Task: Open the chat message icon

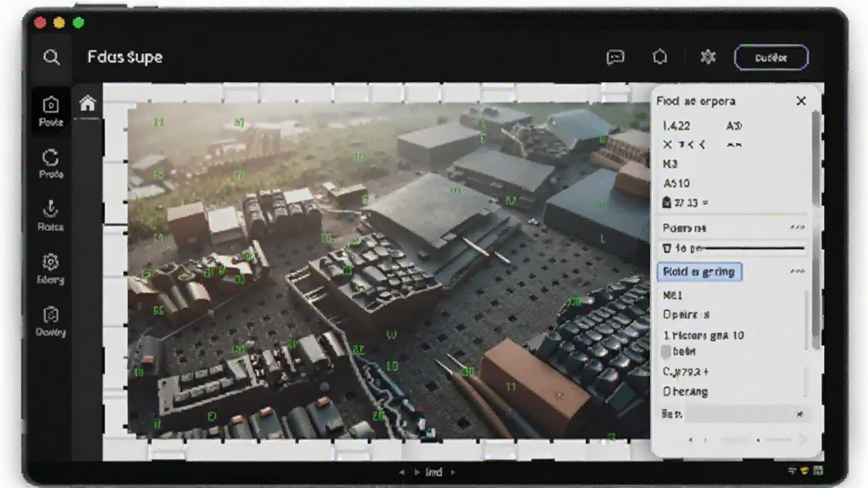Action: coord(615,57)
